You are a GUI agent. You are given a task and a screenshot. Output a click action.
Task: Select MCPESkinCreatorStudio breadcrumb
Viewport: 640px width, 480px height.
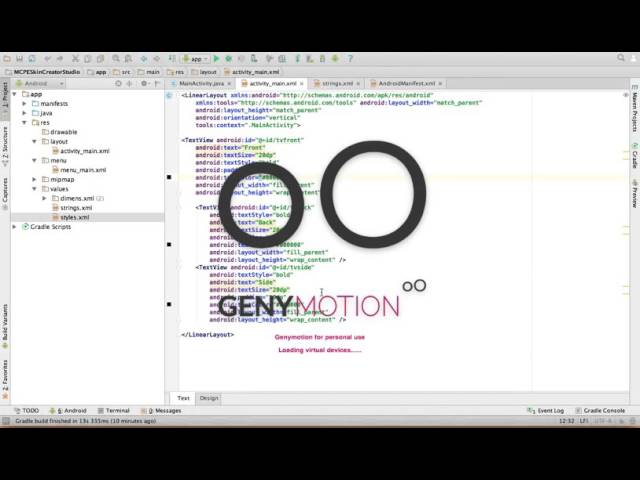click(42, 72)
